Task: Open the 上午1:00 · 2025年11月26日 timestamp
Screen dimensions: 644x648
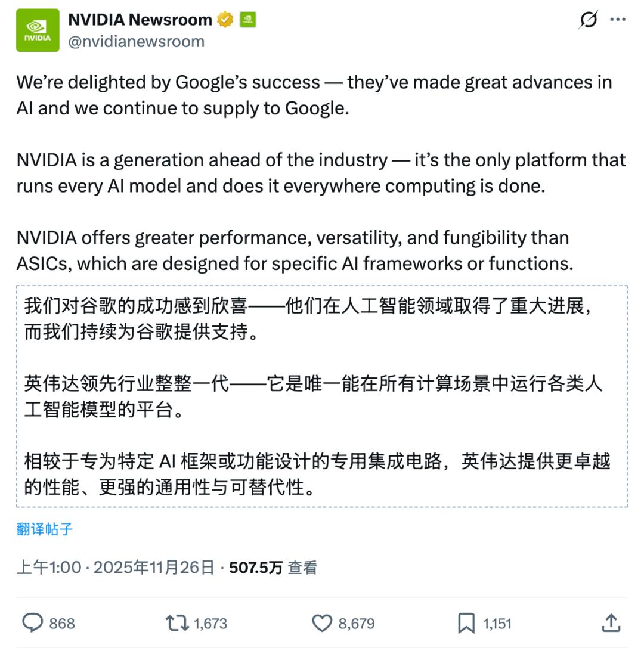Action: click(115, 568)
